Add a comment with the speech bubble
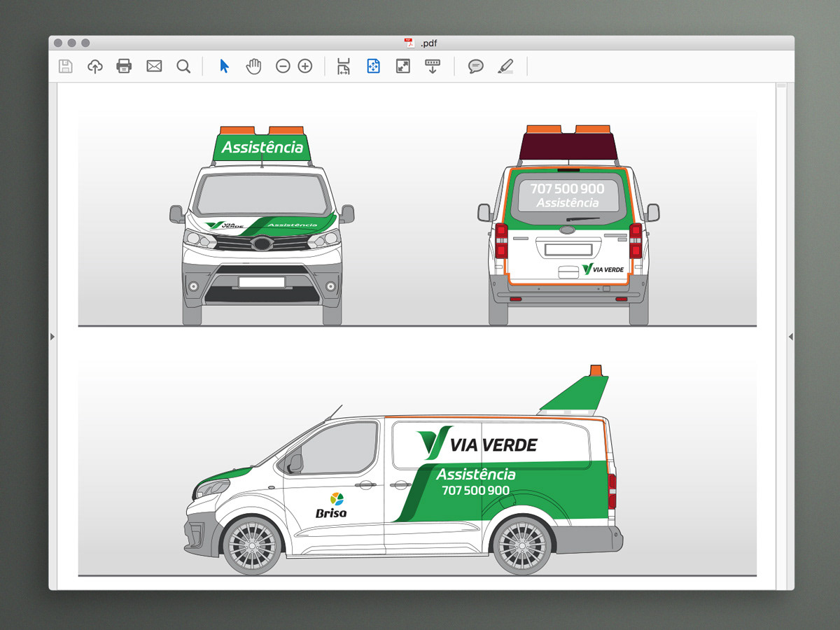 (476, 66)
